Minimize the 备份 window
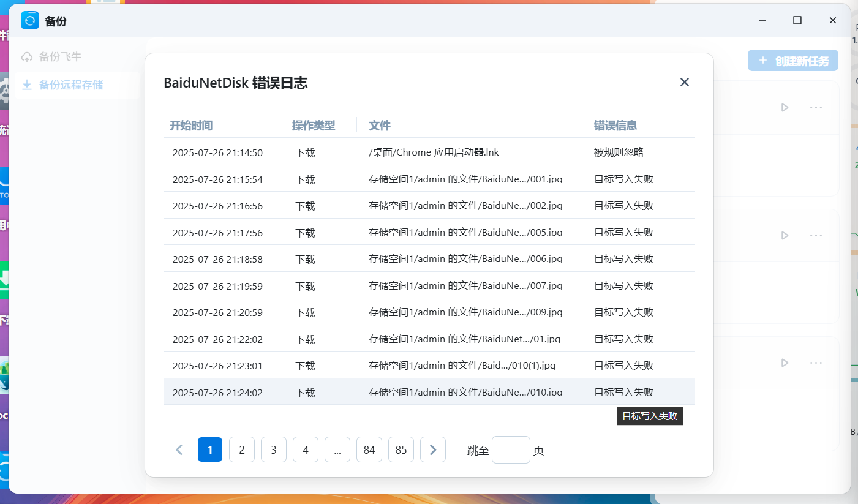 762,20
